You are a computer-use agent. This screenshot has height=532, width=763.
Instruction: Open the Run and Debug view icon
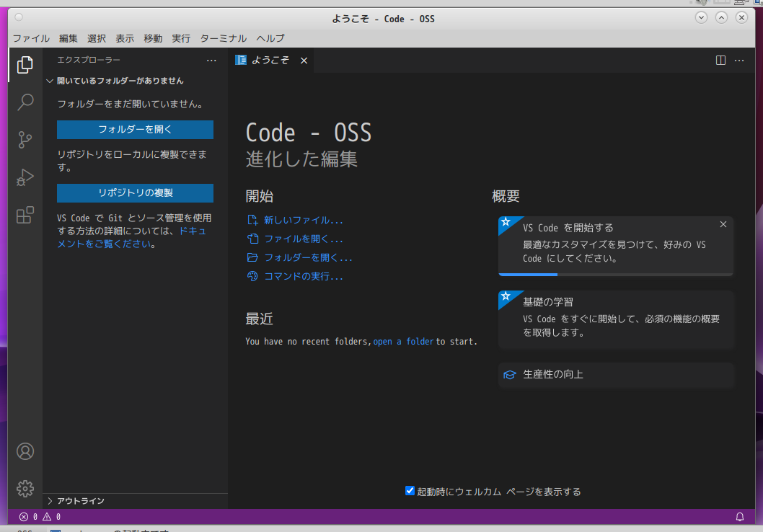click(x=25, y=177)
